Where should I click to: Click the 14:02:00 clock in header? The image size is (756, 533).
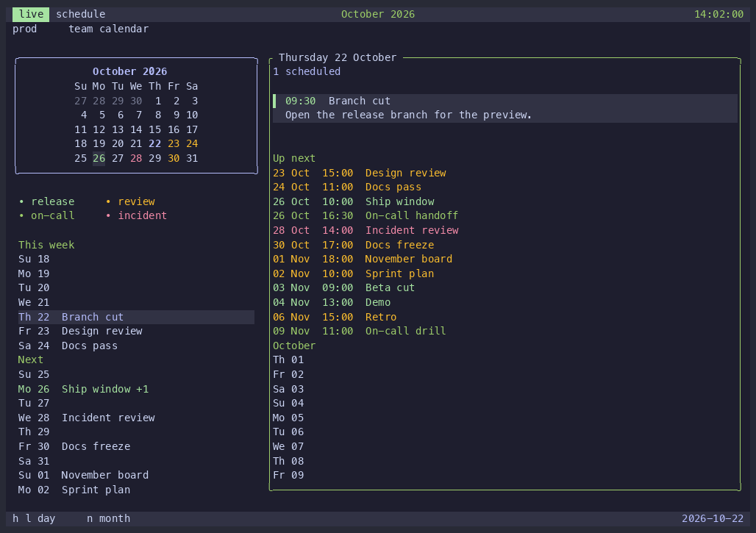719,15
